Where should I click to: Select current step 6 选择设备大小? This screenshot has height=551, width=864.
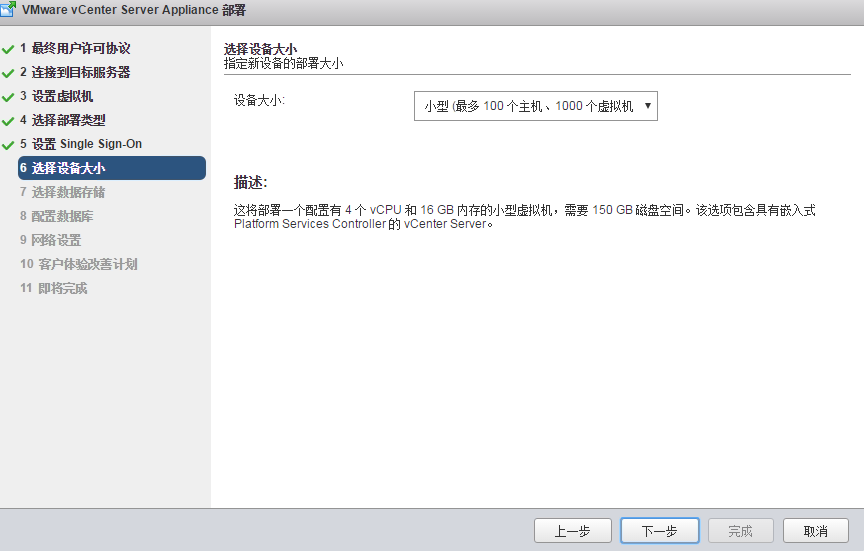coord(112,168)
